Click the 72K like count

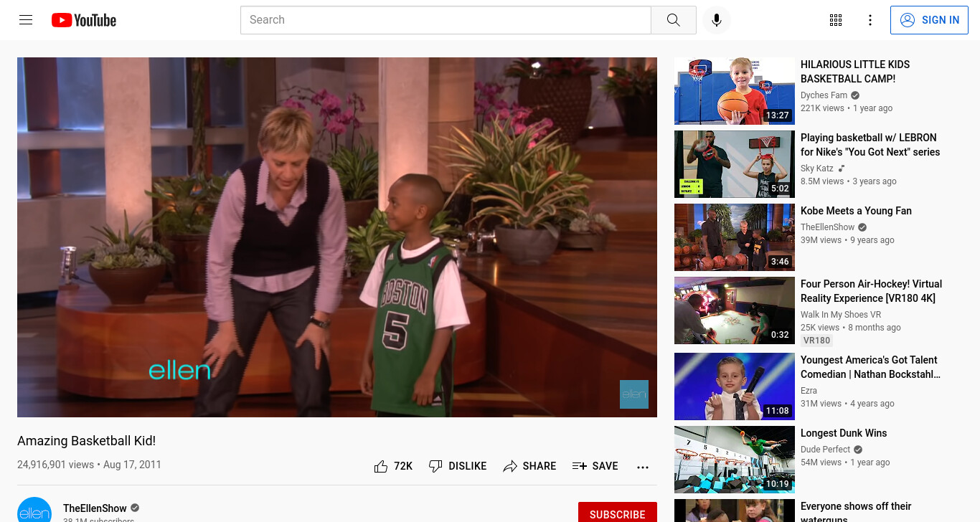pyautogui.click(x=403, y=466)
